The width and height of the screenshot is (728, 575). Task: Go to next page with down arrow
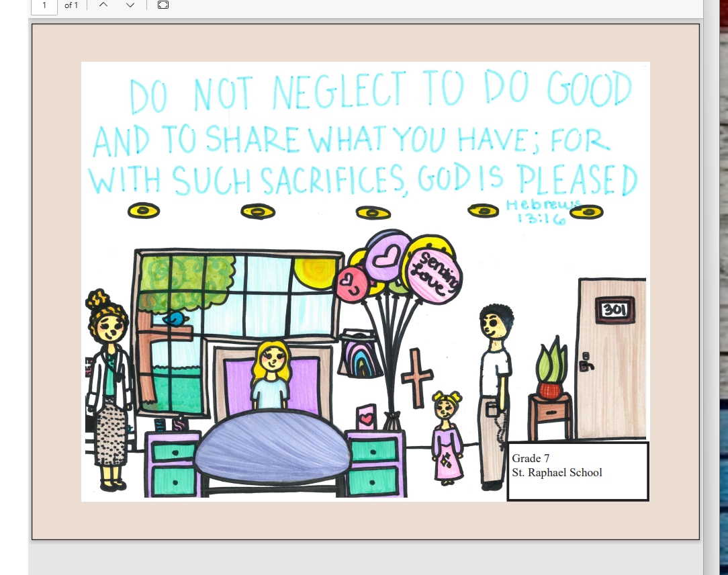[130, 5]
